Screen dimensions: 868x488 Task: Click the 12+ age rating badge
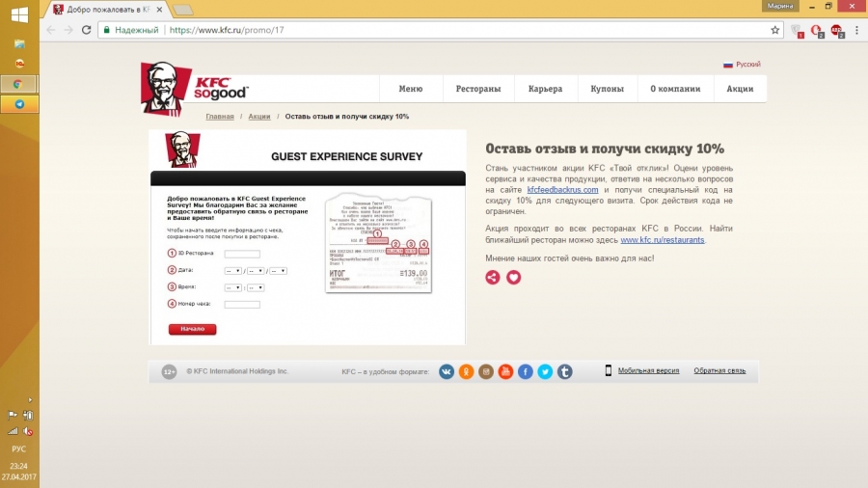tap(169, 372)
